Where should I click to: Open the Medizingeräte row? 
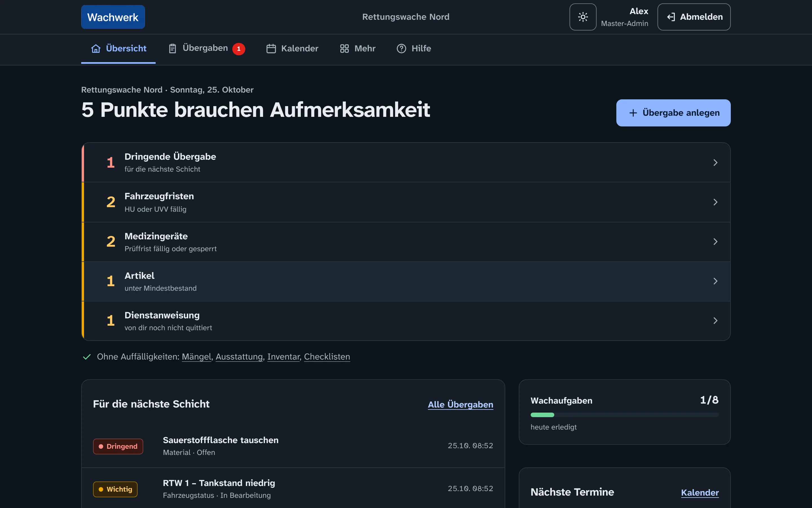pyautogui.click(x=406, y=242)
